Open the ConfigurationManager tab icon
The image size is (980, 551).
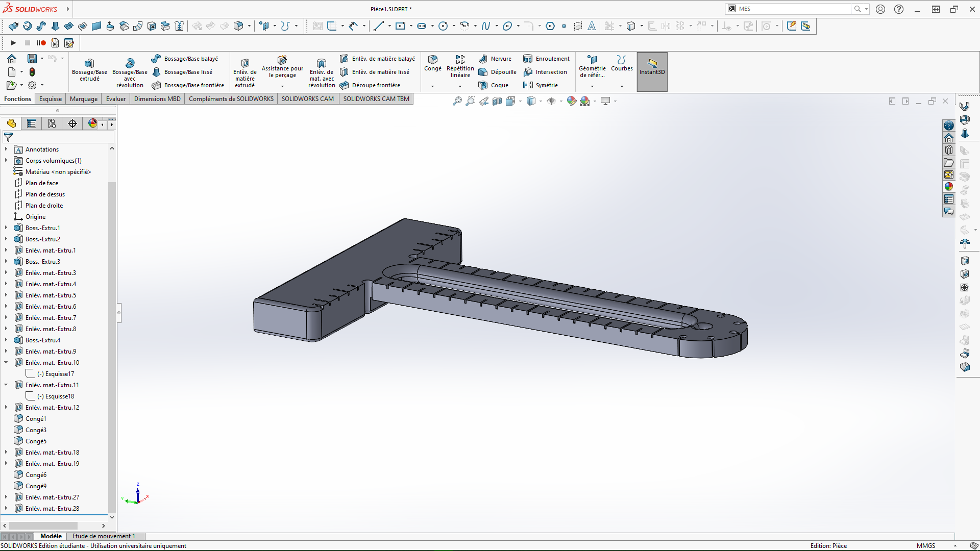tap(52, 123)
